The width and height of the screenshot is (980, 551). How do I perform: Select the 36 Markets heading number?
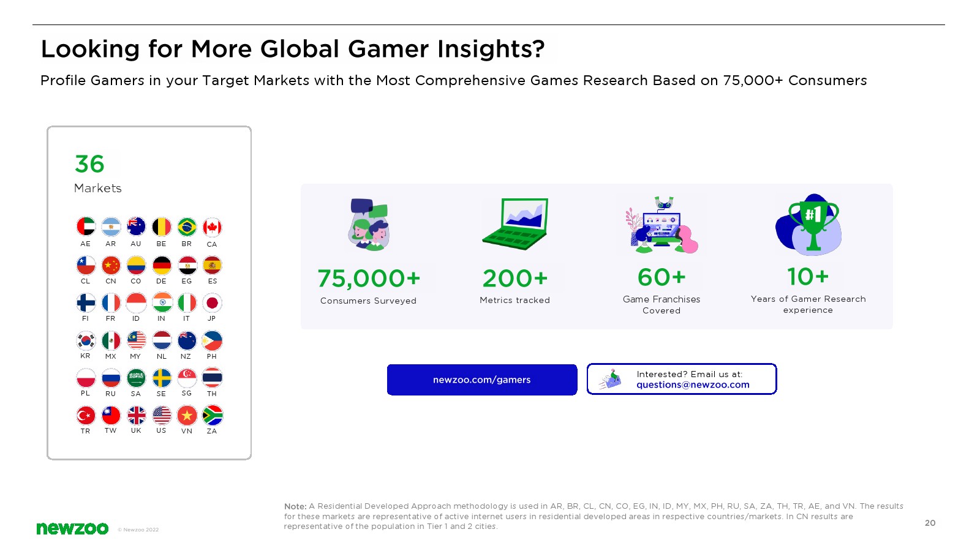pyautogui.click(x=89, y=164)
